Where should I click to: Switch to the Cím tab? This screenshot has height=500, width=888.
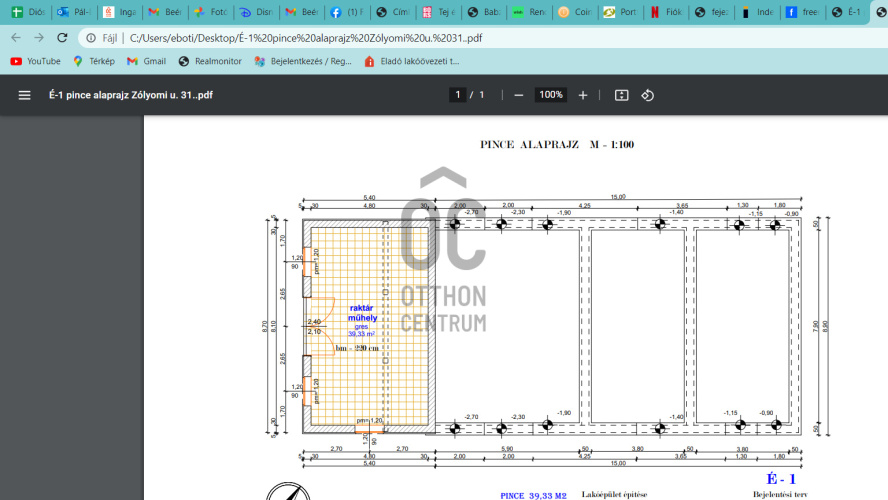pyautogui.click(x=393, y=12)
